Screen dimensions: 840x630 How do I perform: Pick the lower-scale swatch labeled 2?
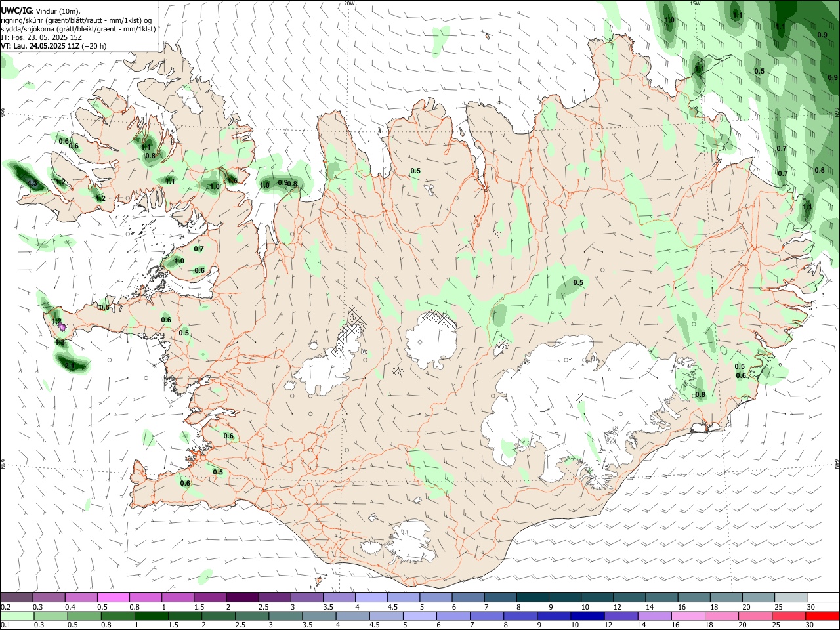219,616
